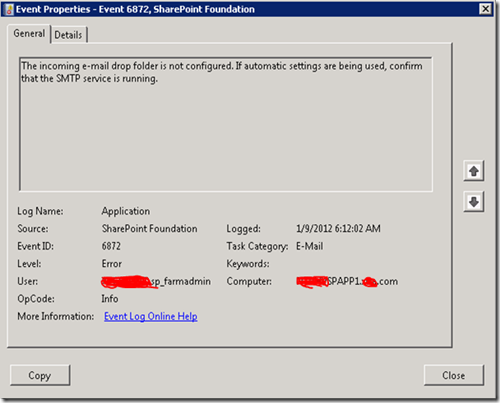Click the Source value SharePoint Foundation
Image resolution: width=500 pixels, height=403 pixels.
pos(149,229)
